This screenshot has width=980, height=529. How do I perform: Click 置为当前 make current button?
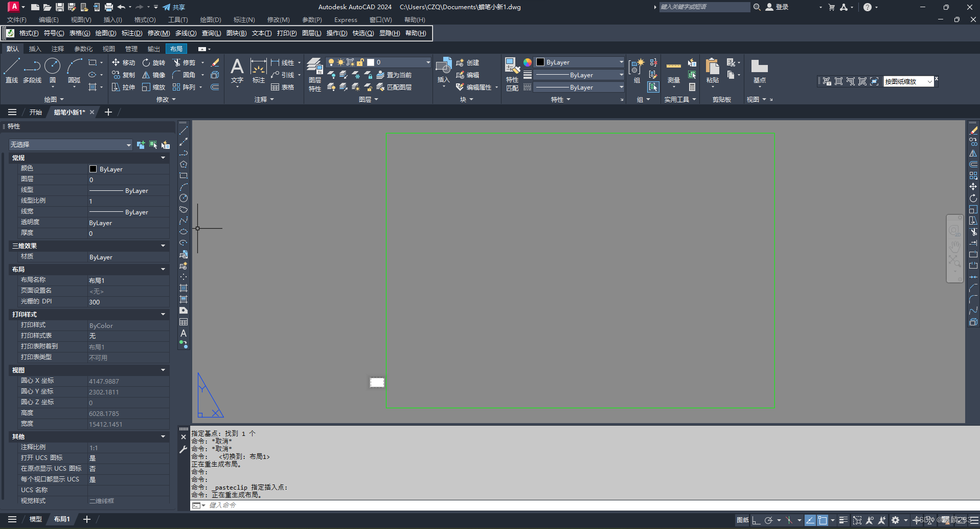pyautogui.click(x=394, y=75)
